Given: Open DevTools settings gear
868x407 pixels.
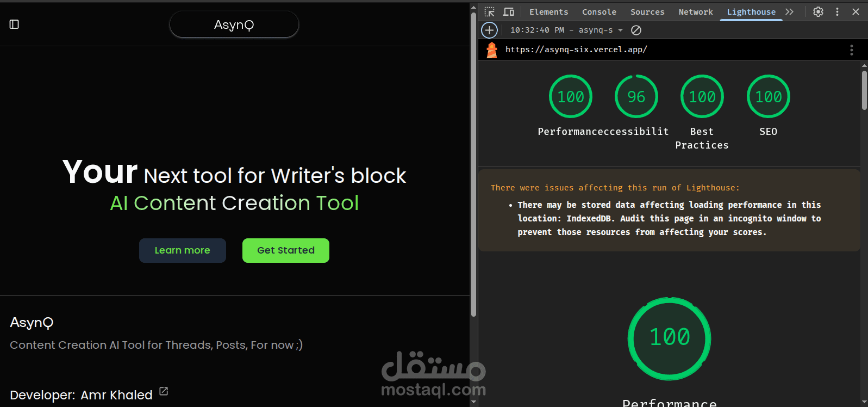Looking at the screenshot, I should [818, 11].
